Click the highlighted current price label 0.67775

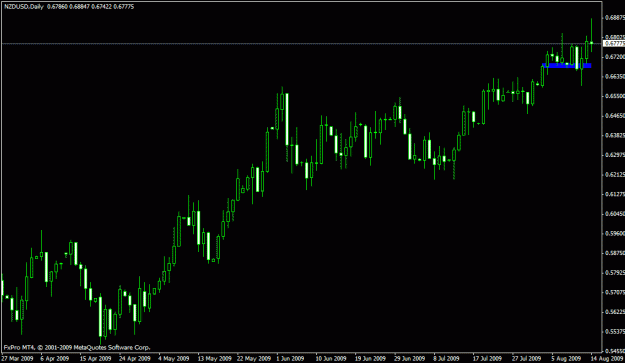614,43
